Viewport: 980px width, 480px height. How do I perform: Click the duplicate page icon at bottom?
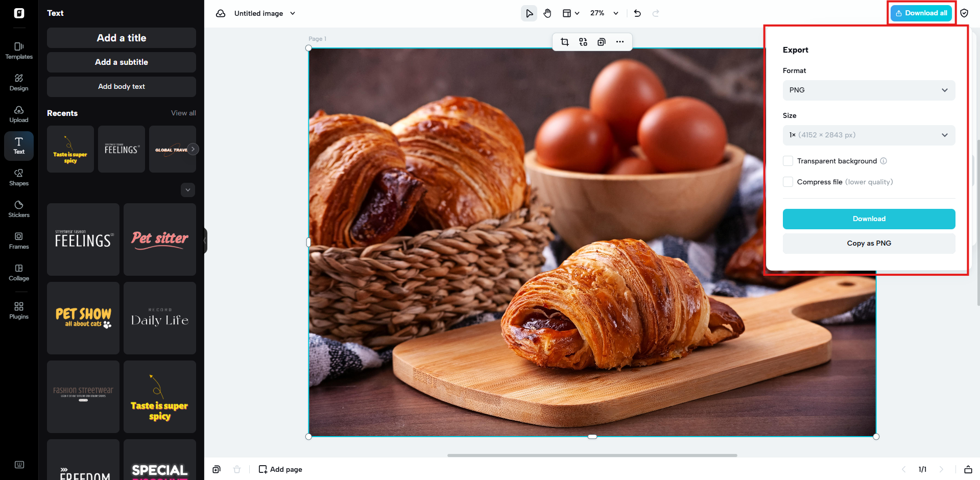tap(217, 469)
